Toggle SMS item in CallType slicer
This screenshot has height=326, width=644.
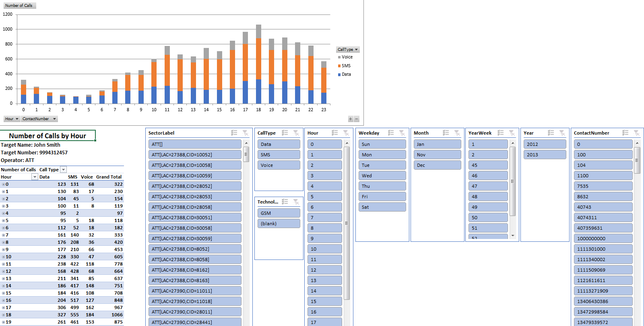[279, 155]
